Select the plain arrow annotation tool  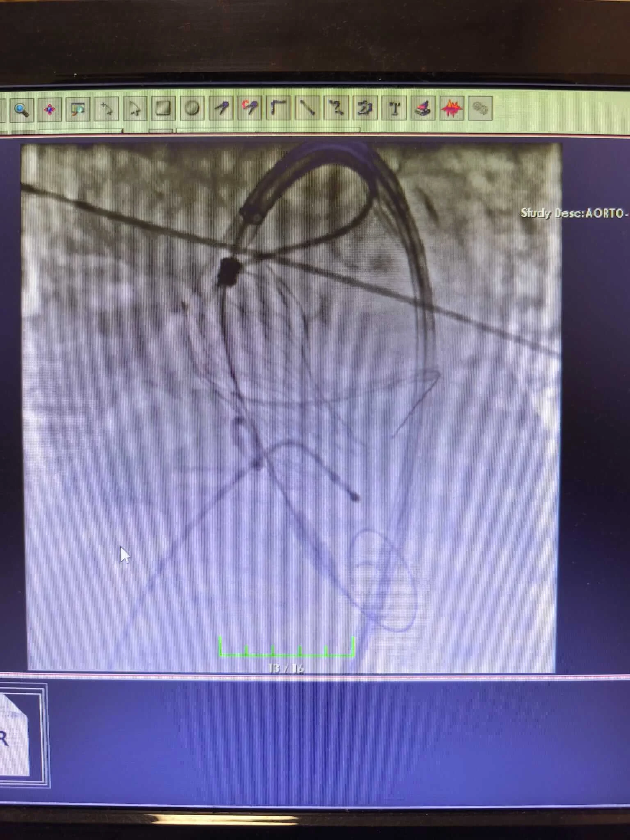[x=221, y=109]
